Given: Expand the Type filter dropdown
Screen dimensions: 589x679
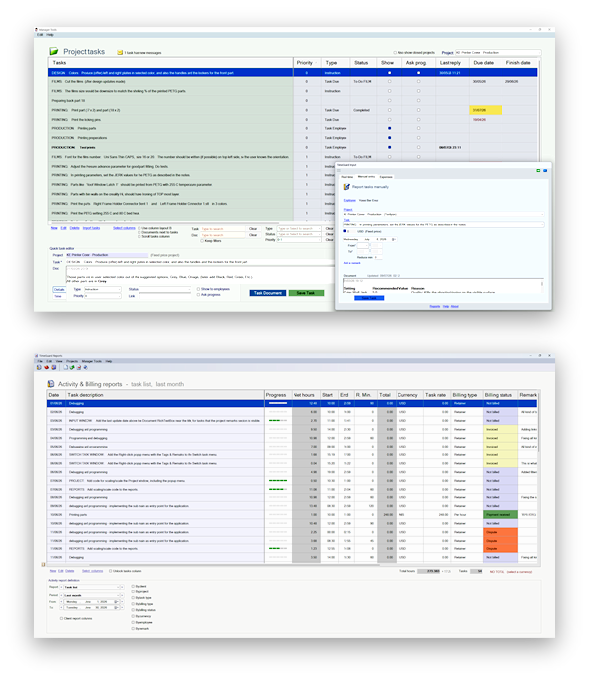Looking at the screenshot, I should (299, 229).
